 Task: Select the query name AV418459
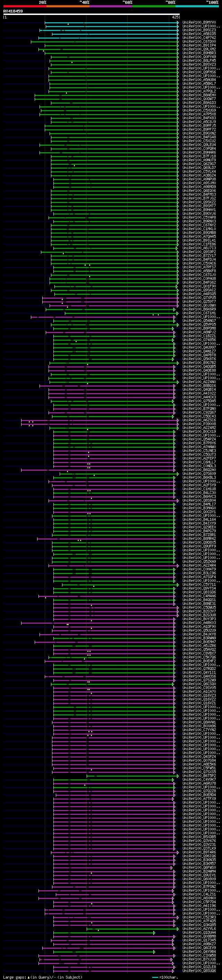[13, 11]
